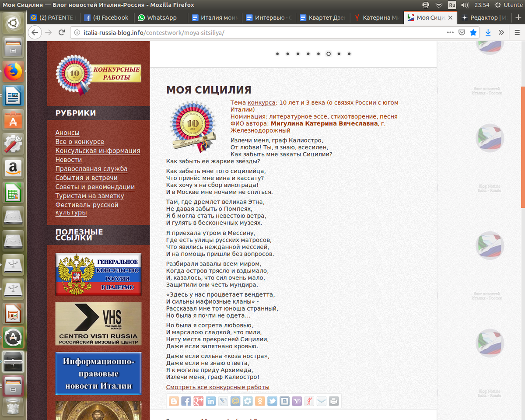Select the highlighted carousel dot
525x420 pixels.
pos(328,54)
